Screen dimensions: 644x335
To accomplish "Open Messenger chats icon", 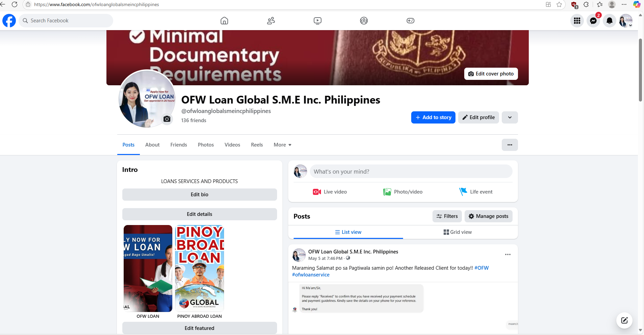I will 593,21.
